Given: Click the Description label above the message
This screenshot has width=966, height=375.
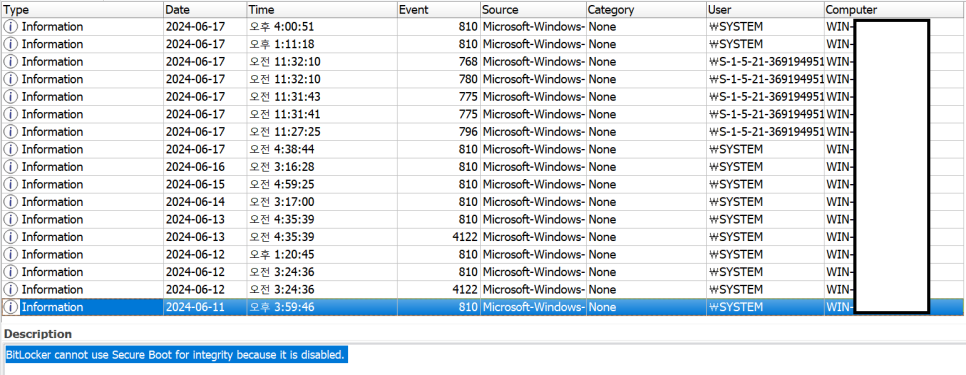Looking at the screenshot, I should pos(38,334).
